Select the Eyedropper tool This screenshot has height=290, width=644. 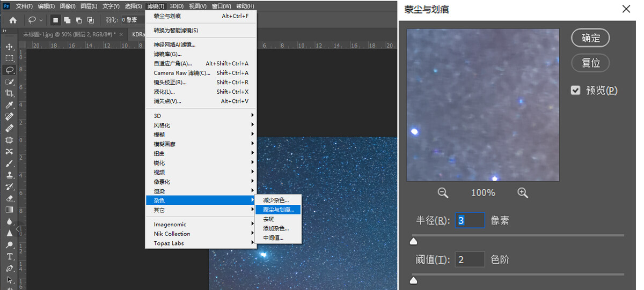click(x=9, y=105)
